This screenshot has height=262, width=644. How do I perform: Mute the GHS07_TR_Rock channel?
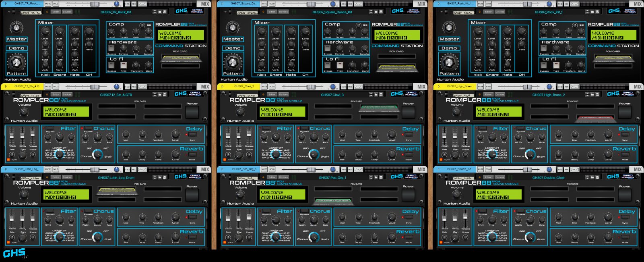point(47,4)
